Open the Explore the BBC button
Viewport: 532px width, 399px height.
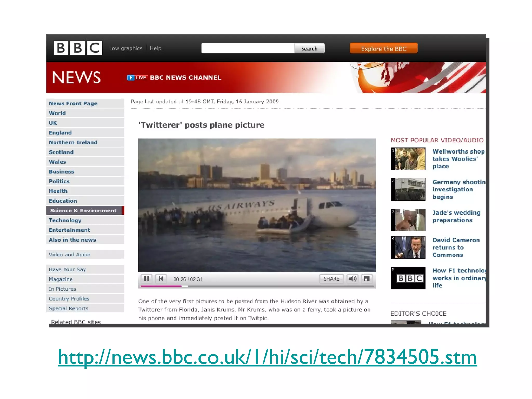[384, 49]
